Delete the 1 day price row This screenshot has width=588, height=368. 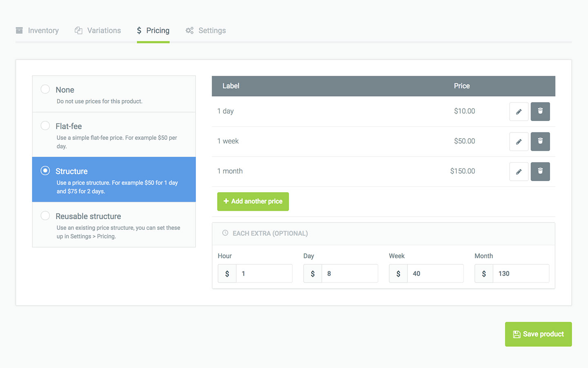540,112
